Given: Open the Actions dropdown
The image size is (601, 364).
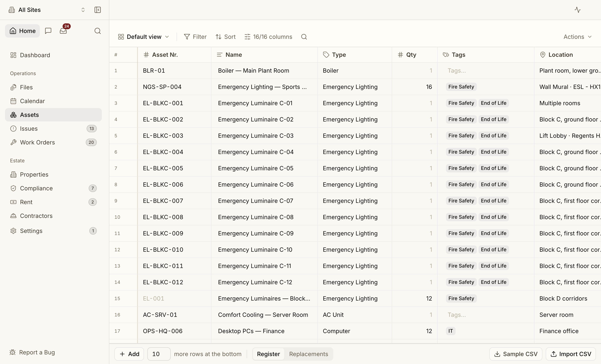Looking at the screenshot, I should coord(577,37).
